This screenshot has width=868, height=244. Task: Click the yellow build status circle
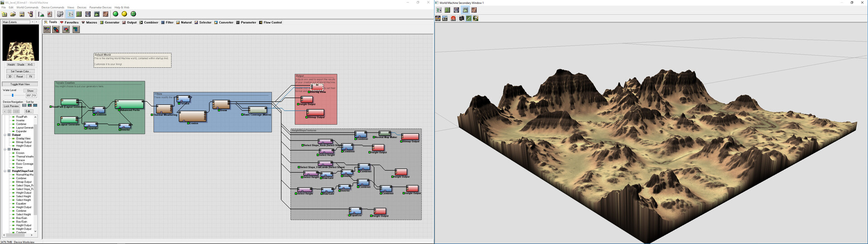click(124, 14)
